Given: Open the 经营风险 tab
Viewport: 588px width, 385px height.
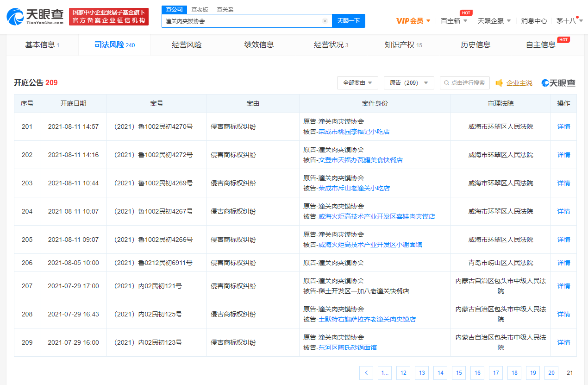Looking at the screenshot, I should pyautogui.click(x=187, y=45).
